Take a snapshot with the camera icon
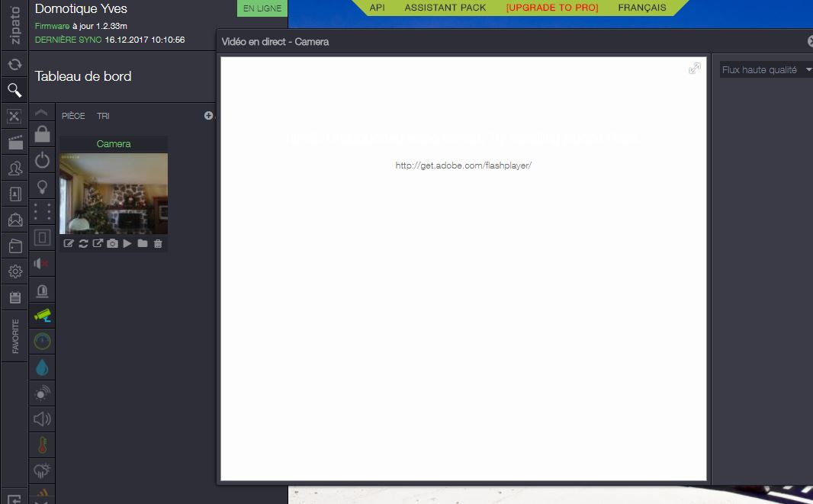 click(113, 244)
